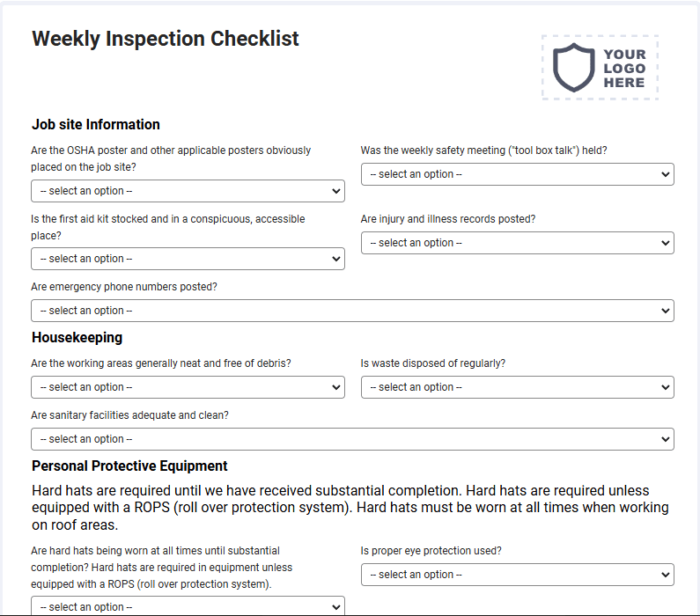This screenshot has width=700, height=616.
Task: Open the hard hats being worn dropdown
Action: (x=188, y=605)
